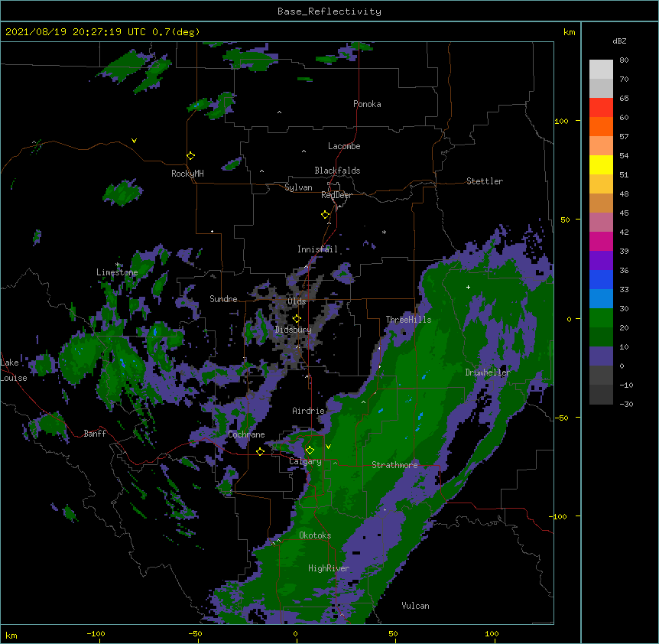This screenshot has width=659, height=644.
Task: Select the Lacombe city label
Action: pos(344,146)
